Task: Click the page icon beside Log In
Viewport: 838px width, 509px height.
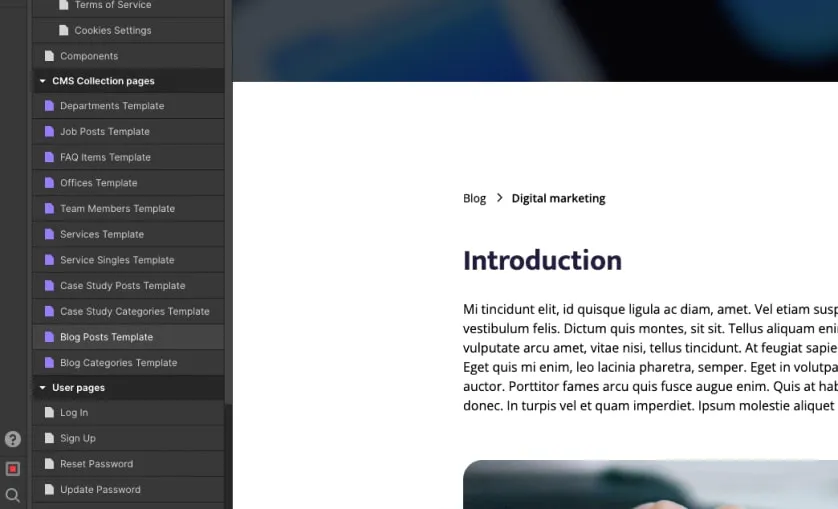Action: 49,413
